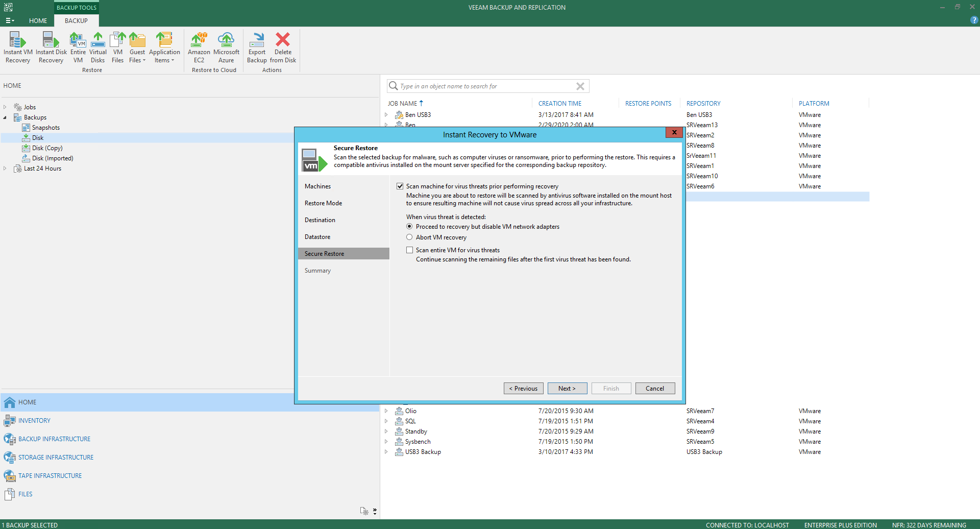This screenshot has width=980, height=529.
Task: Click Export Backup action icon
Action: [257, 47]
